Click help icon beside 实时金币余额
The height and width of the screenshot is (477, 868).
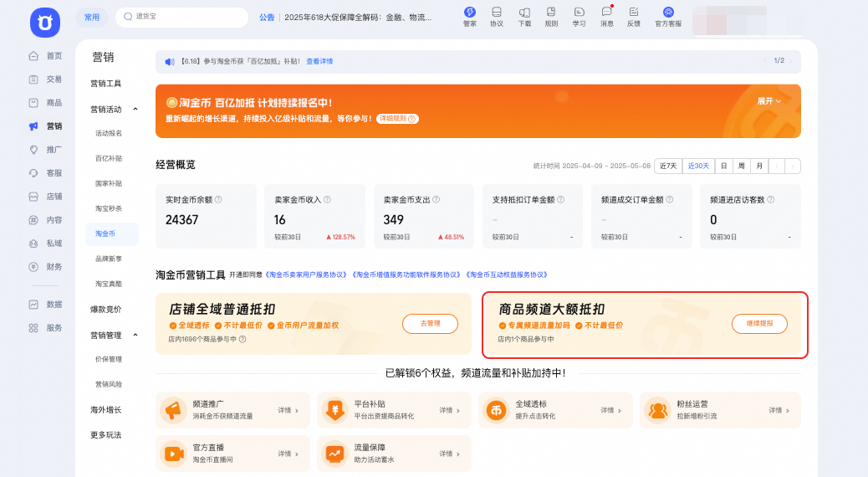tap(218, 199)
